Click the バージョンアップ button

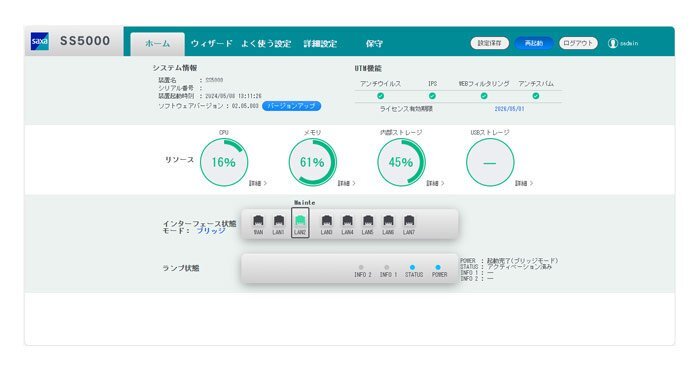[292, 106]
